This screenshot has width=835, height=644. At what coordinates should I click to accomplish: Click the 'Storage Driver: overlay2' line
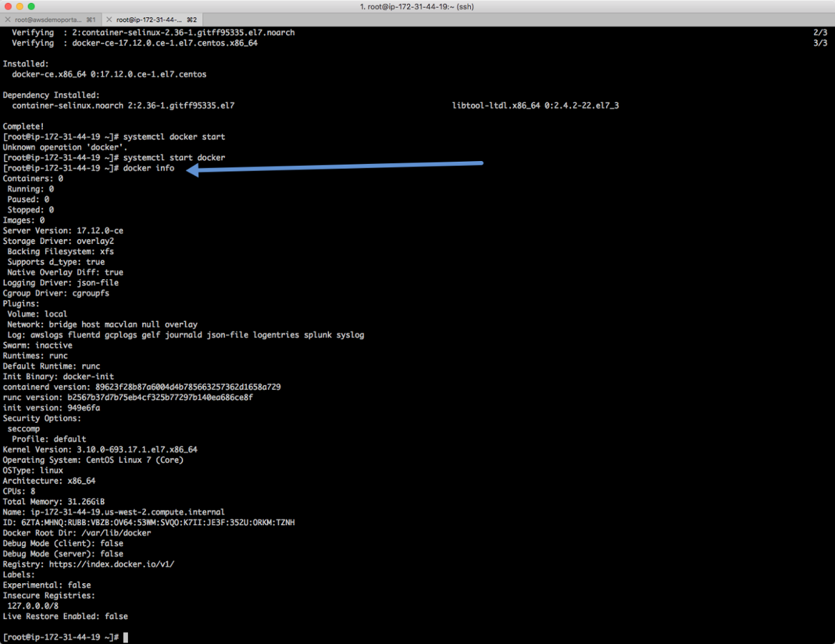pyautogui.click(x=58, y=241)
